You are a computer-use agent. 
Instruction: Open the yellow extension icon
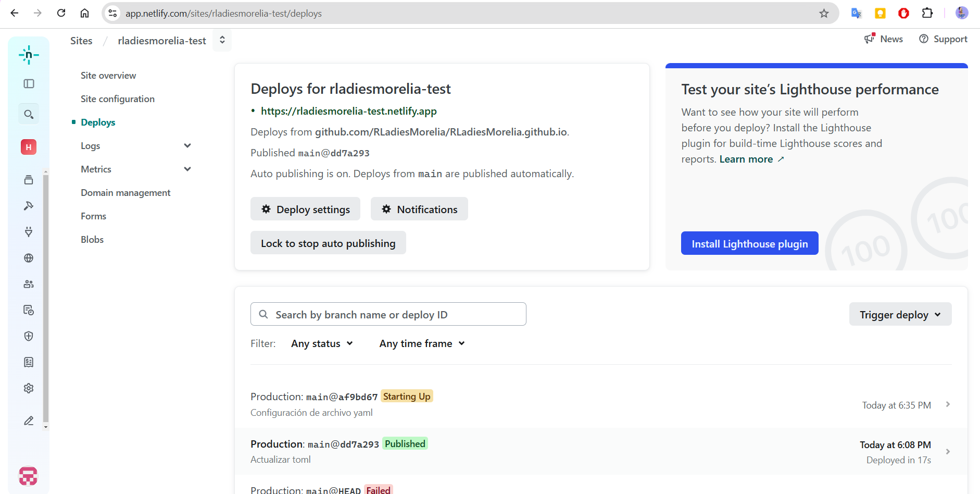pyautogui.click(x=880, y=13)
